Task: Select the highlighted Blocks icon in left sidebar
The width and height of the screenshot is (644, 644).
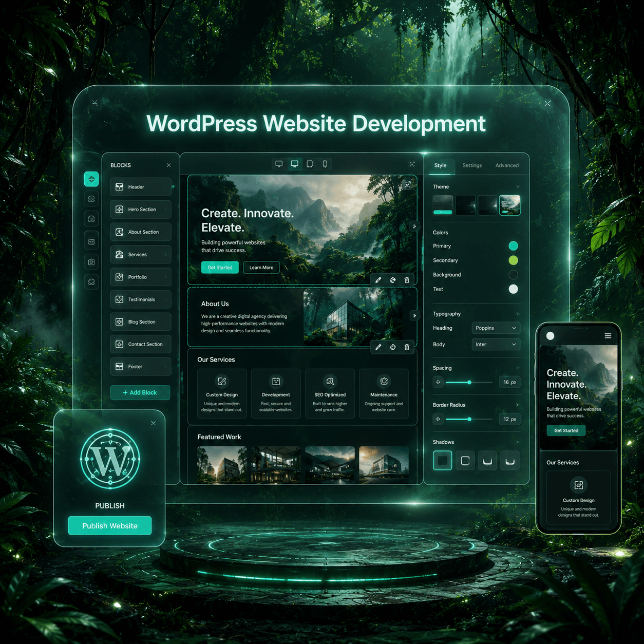Action: tap(91, 179)
